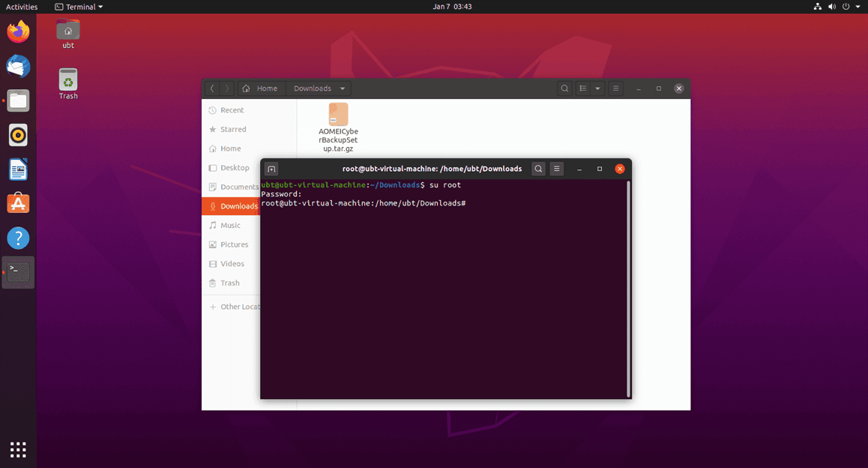Click the terminal vertical scrollbar

click(x=628, y=289)
